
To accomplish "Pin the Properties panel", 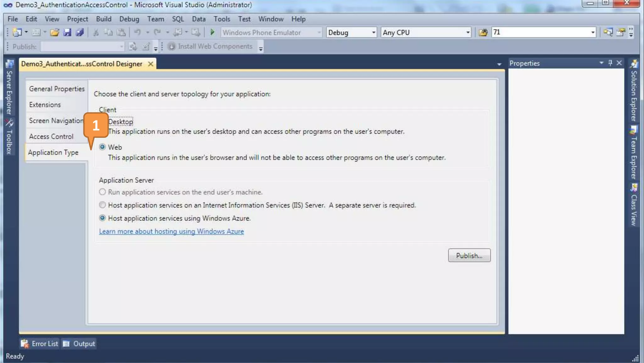I will (610, 63).
